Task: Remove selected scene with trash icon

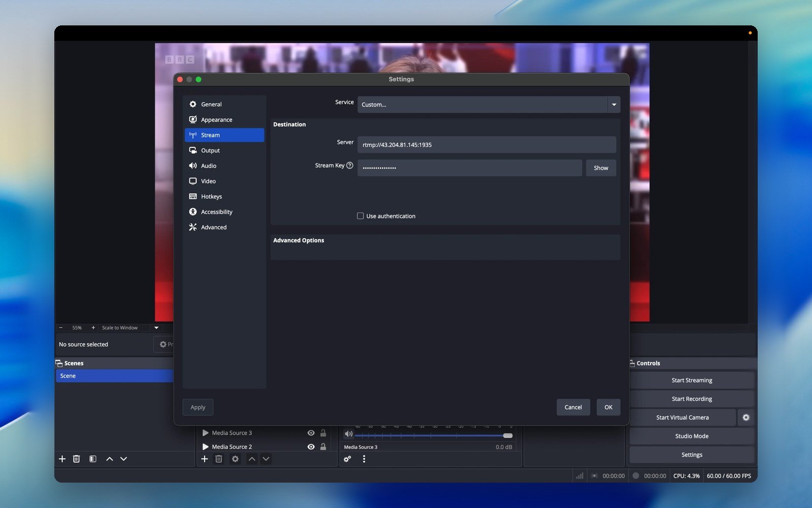Action: 77,459
